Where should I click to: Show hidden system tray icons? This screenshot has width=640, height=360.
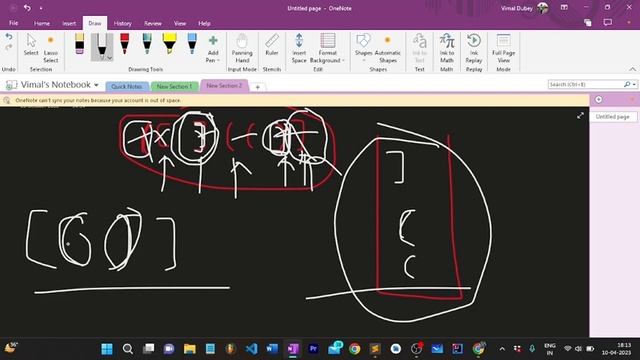(x=502, y=349)
